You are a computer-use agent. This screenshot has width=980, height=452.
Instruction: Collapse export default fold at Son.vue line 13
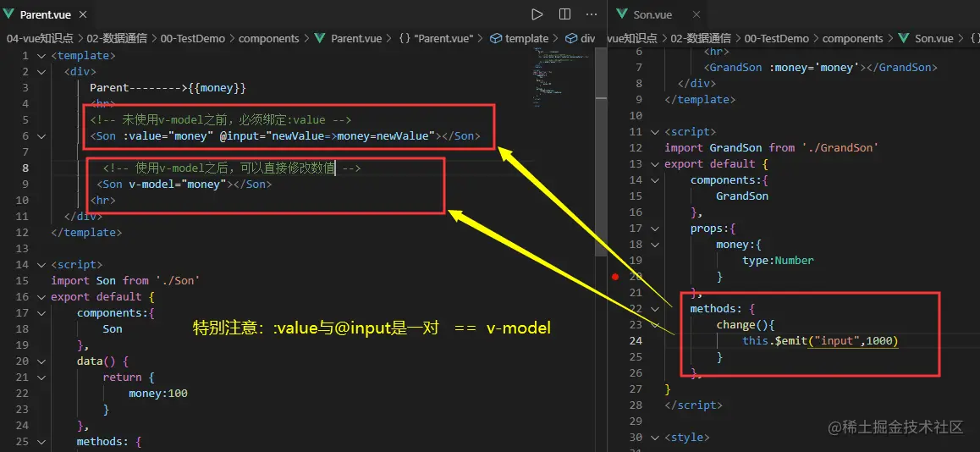654,164
